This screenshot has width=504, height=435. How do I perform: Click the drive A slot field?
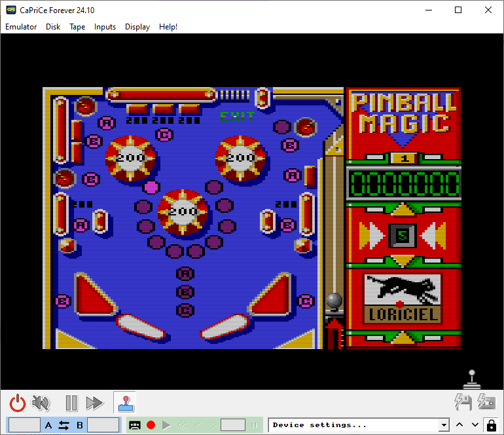tap(24, 425)
